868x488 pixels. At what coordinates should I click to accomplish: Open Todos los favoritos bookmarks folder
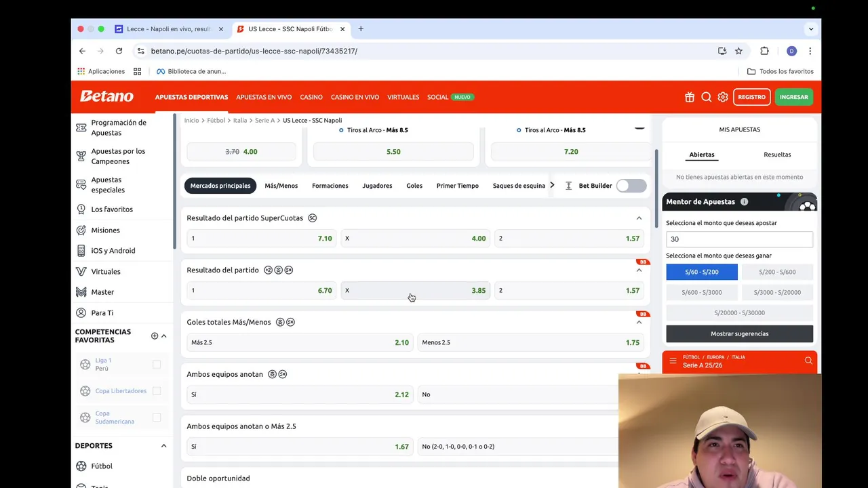point(780,71)
